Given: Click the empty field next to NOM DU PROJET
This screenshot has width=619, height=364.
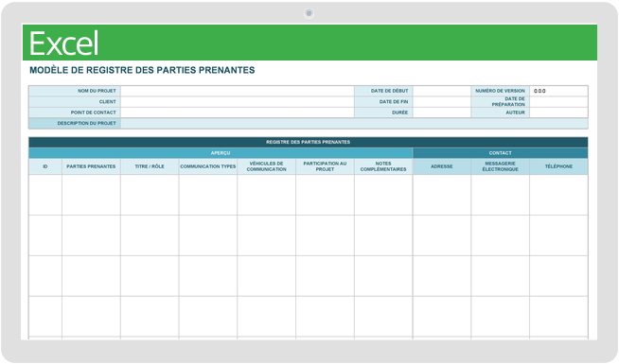Looking at the screenshot, I should coord(238,91).
